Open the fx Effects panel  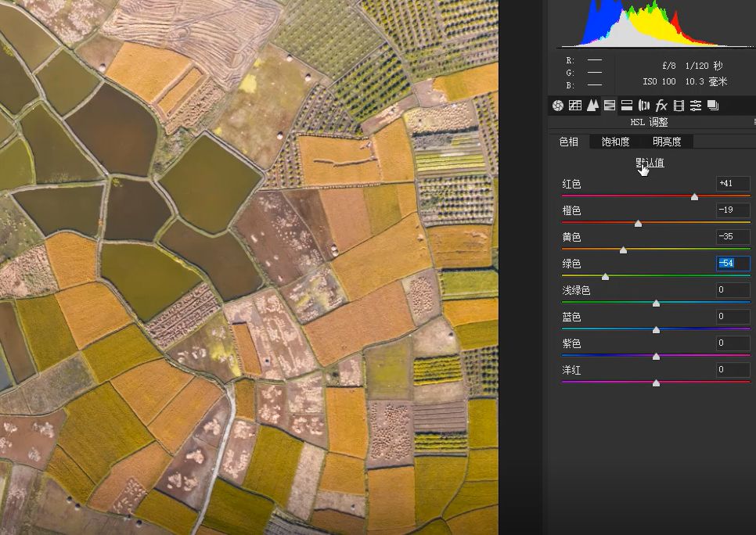(x=661, y=106)
